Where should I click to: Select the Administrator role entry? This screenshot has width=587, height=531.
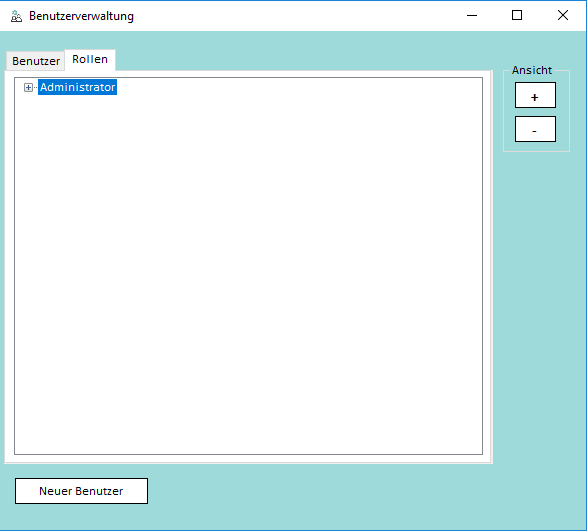[77, 87]
